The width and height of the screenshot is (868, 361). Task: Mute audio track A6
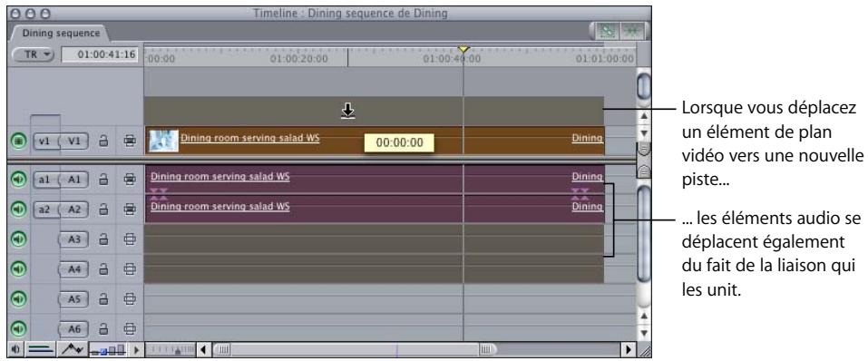(x=18, y=329)
